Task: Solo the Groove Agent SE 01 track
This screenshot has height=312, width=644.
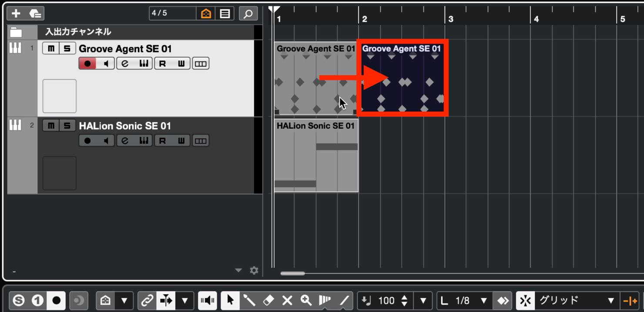Action: [67, 49]
